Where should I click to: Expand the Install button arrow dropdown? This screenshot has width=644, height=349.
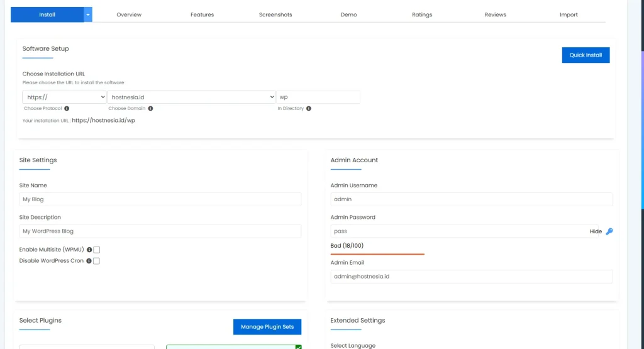88,14
